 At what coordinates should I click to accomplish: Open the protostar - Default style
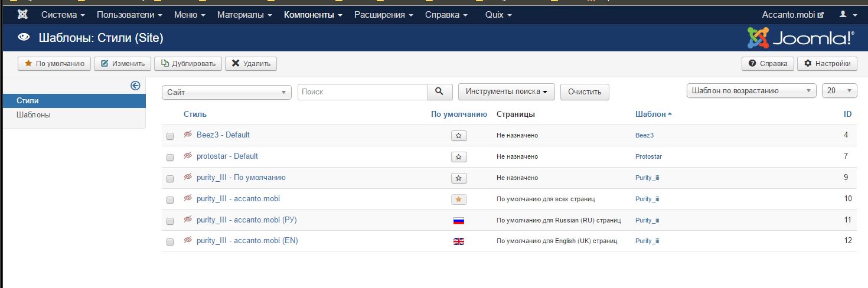[227, 156]
